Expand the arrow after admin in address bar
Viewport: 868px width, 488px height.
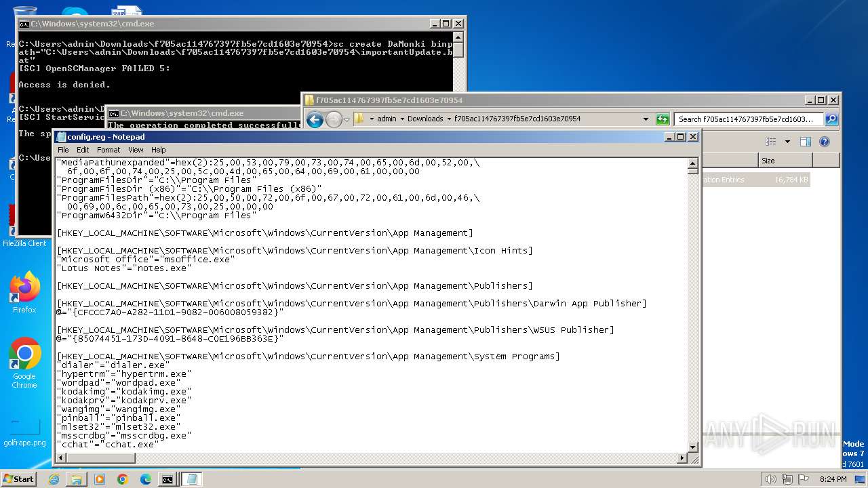tap(402, 119)
